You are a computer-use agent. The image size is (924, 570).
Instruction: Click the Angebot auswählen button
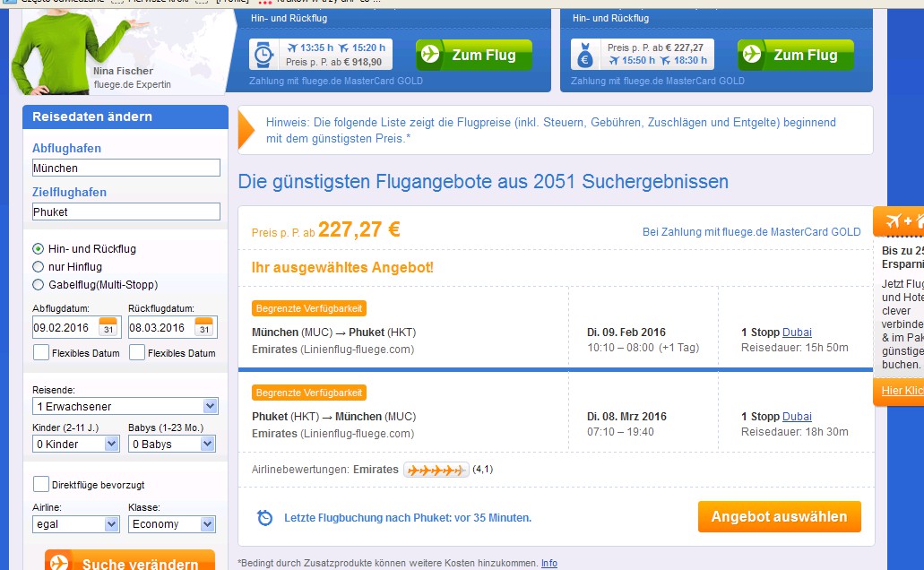tap(779, 517)
